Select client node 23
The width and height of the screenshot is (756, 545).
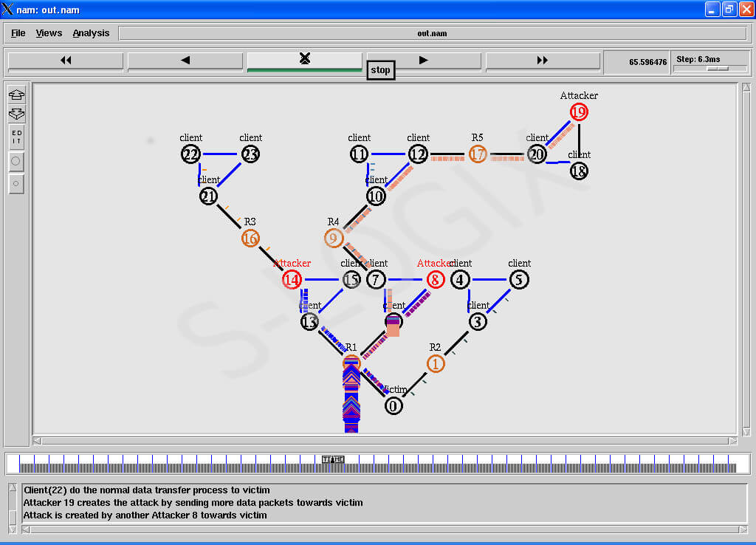tap(250, 154)
